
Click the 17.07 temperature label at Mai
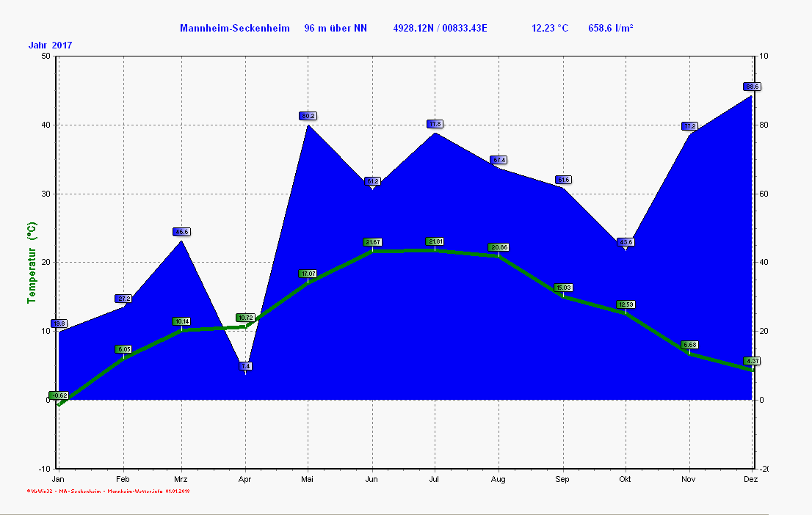coord(308,274)
